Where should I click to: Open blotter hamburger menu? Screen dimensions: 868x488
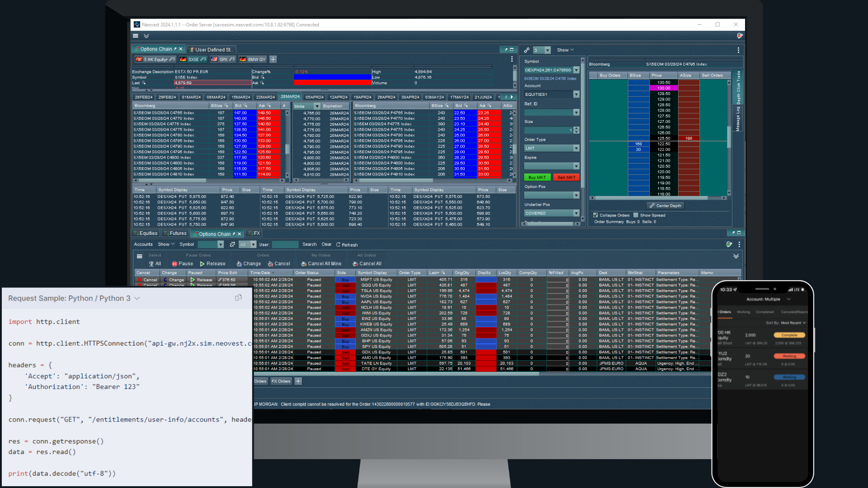coord(140,256)
